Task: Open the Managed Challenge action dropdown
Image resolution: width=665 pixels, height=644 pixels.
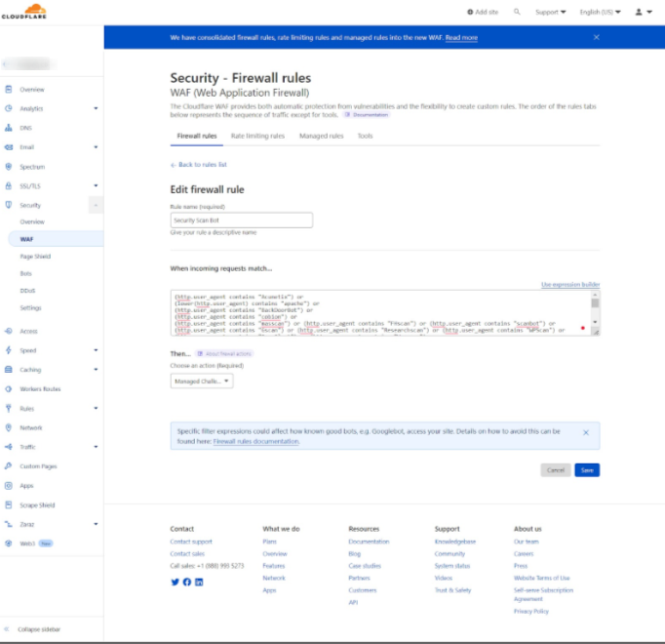Action: 202,381
